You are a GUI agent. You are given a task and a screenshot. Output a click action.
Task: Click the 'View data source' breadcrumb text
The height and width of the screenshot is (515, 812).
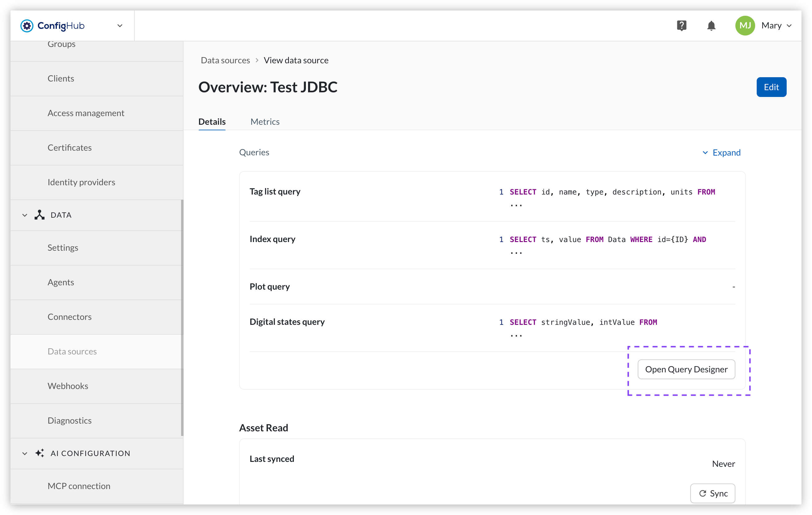296,60
